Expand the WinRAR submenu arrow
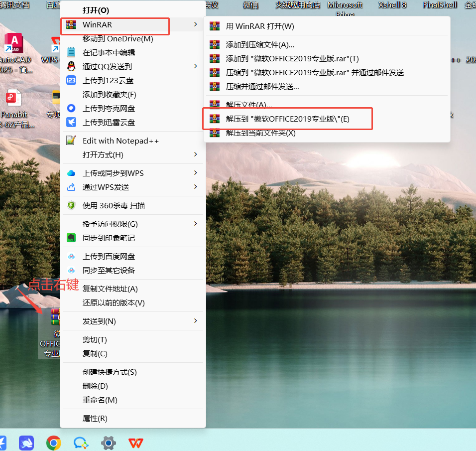476x451 pixels. [x=195, y=24]
